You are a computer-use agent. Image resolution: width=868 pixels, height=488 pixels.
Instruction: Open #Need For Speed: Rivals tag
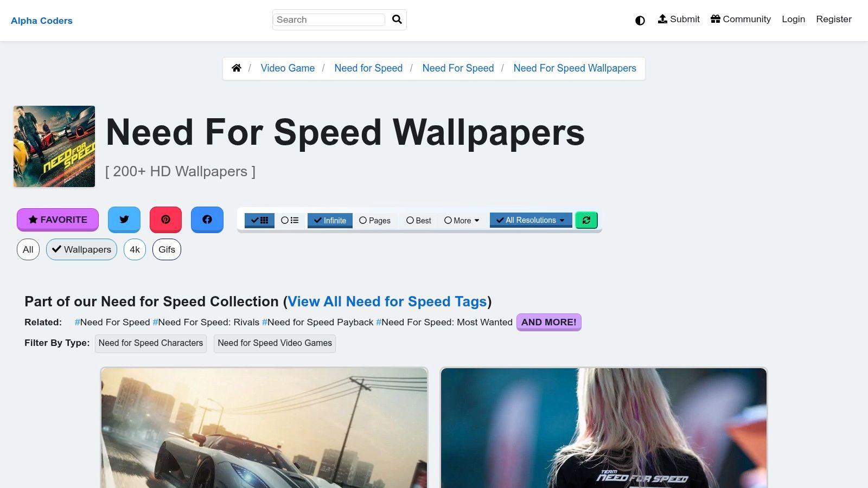click(x=206, y=322)
